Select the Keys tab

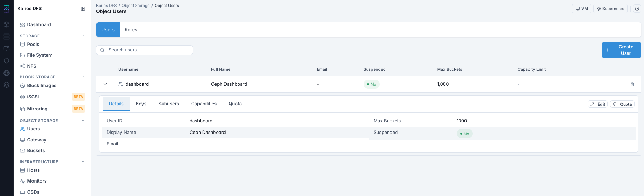pyautogui.click(x=141, y=104)
